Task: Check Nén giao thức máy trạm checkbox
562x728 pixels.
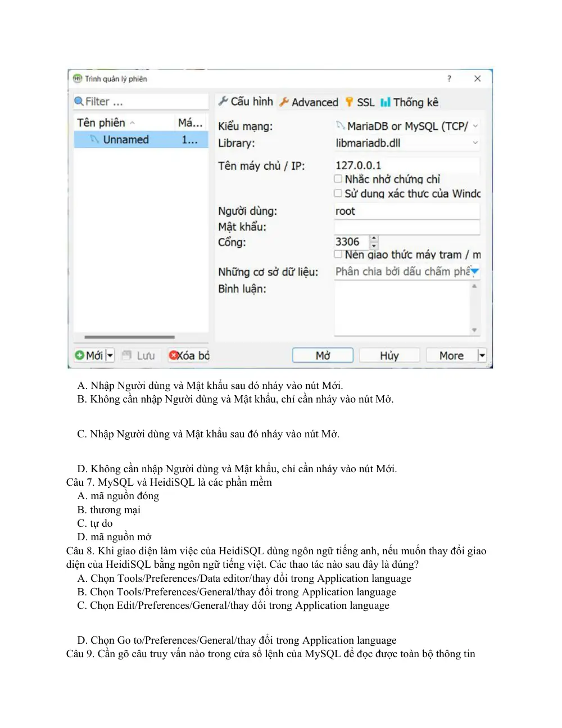Action: point(338,254)
